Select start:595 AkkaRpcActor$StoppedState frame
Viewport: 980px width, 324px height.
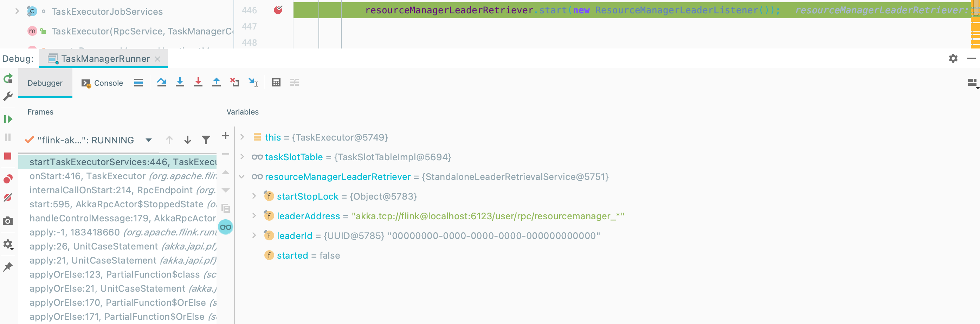pyautogui.click(x=117, y=204)
